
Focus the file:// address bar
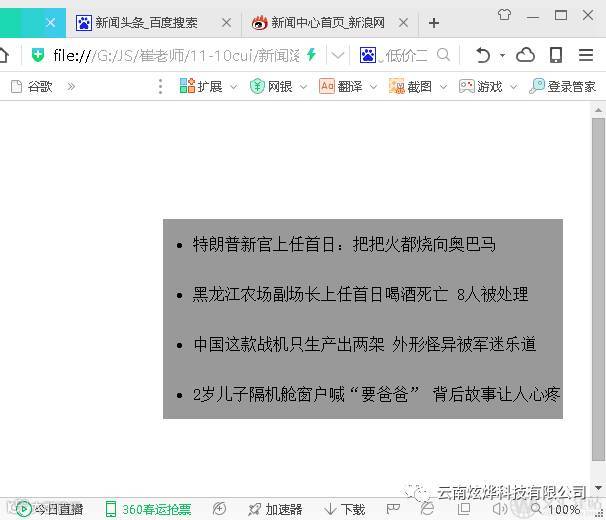[176, 56]
